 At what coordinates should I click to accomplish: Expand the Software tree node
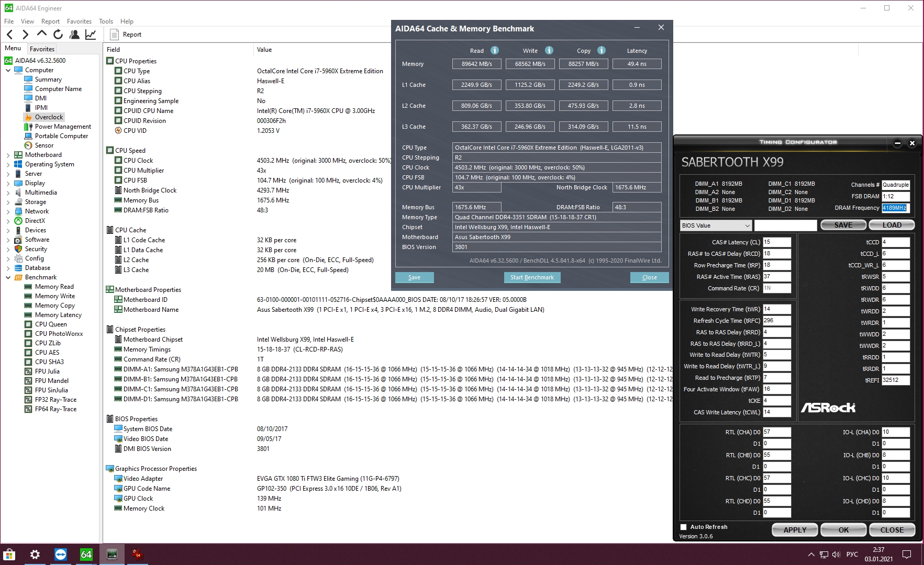pyautogui.click(x=8, y=240)
